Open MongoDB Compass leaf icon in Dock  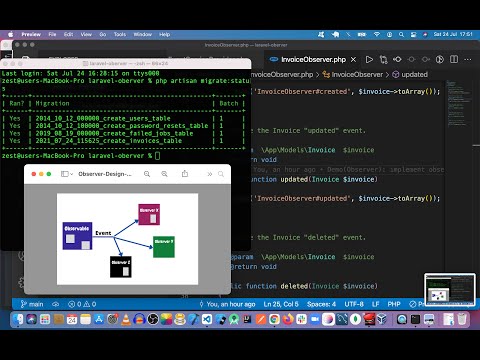[355, 319]
